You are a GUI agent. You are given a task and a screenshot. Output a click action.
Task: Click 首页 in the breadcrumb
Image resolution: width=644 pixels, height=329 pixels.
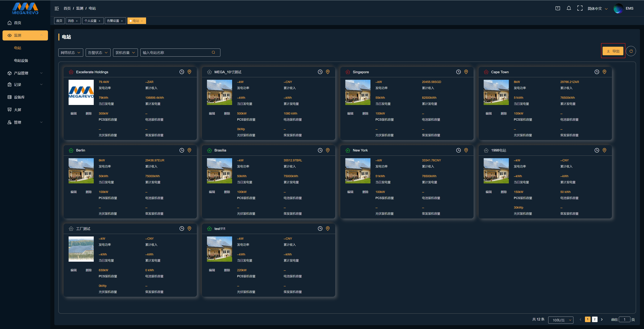pyautogui.click(x=67, y=8)
